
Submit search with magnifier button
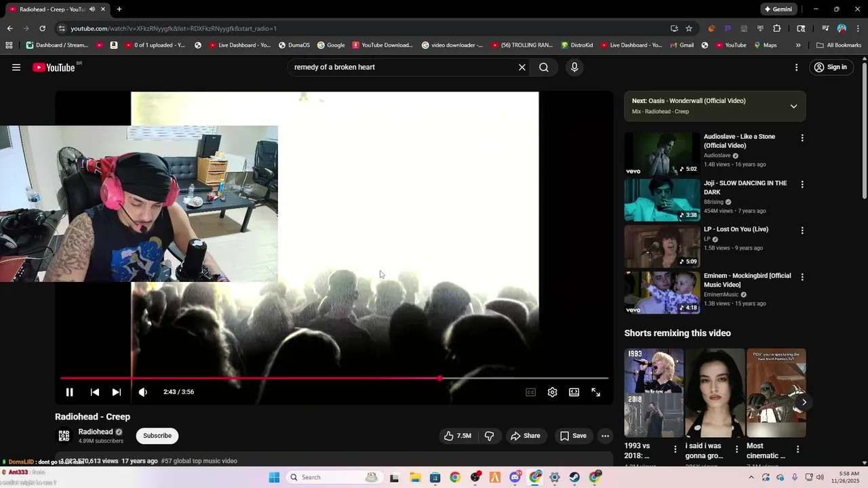tap(544, 67)
